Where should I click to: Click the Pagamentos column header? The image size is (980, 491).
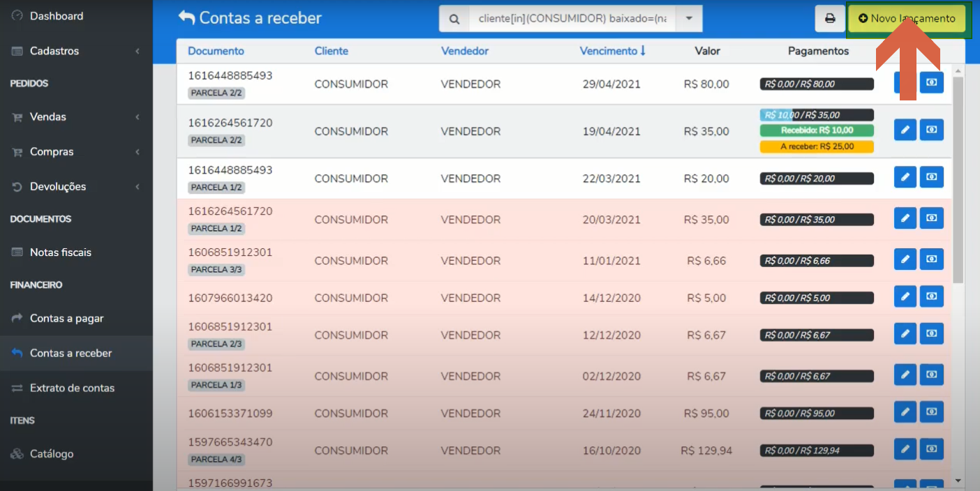[x=818, y=51]
